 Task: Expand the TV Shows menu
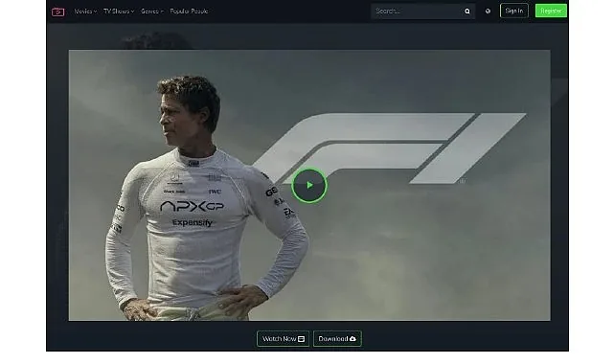click(119, 11)
